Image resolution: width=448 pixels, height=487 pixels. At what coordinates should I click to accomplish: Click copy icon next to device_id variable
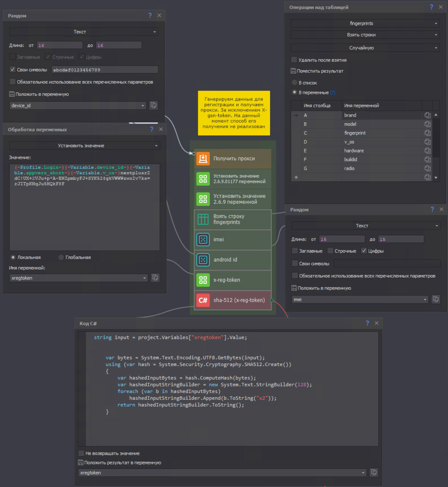click(153, 105)
